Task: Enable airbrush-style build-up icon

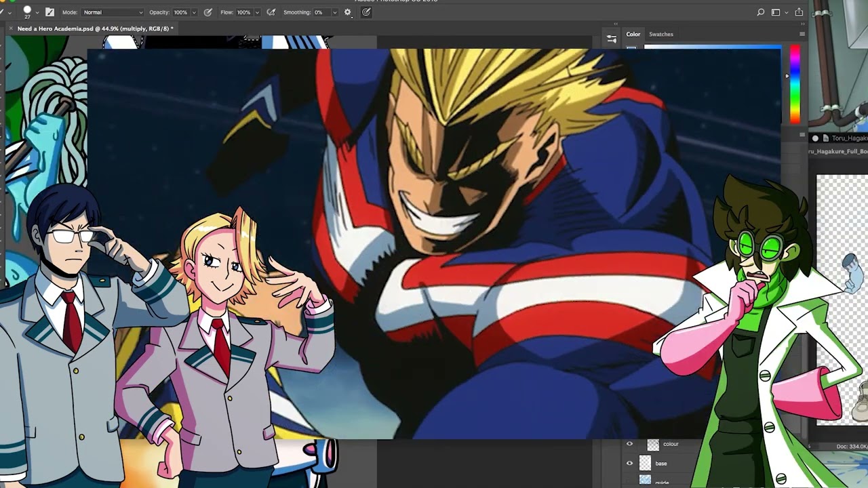Action: tap(271, 12)
